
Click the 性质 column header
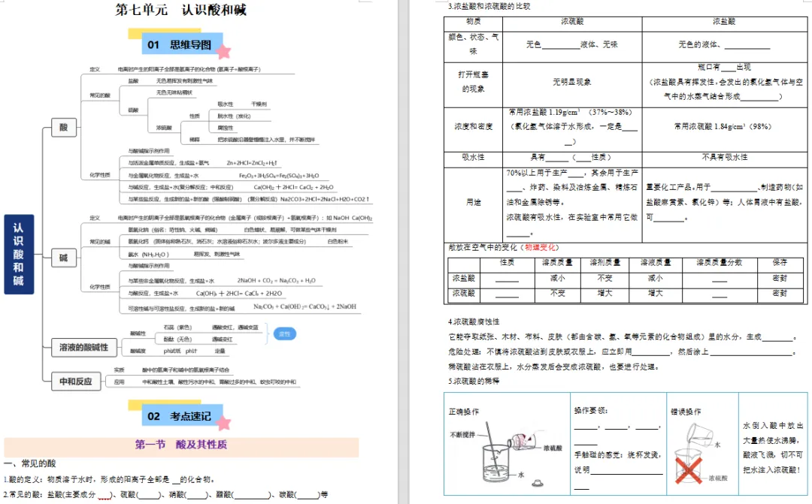[x=507, y=262]
